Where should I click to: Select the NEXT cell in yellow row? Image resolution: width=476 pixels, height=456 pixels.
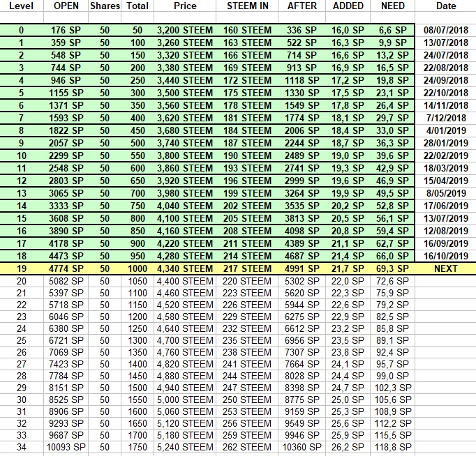click(x=446, y=268)
